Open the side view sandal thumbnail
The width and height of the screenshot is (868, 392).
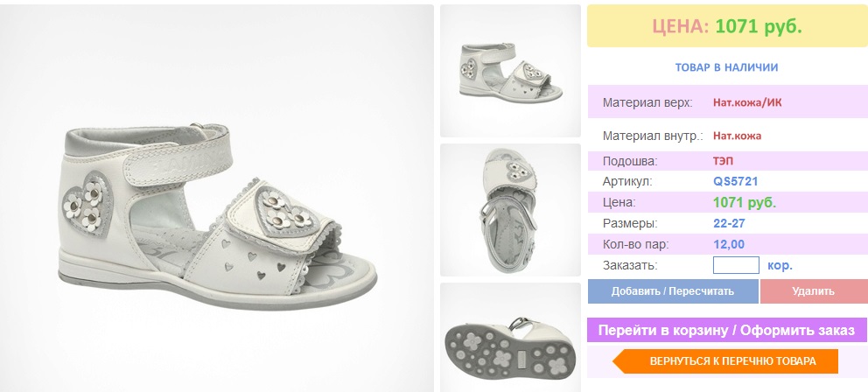510,71
